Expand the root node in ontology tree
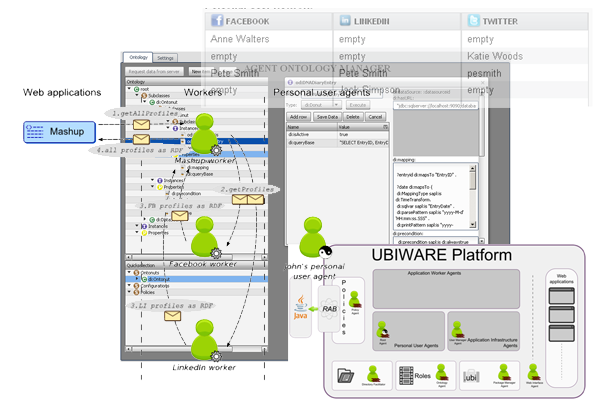 tap(128, 91)
